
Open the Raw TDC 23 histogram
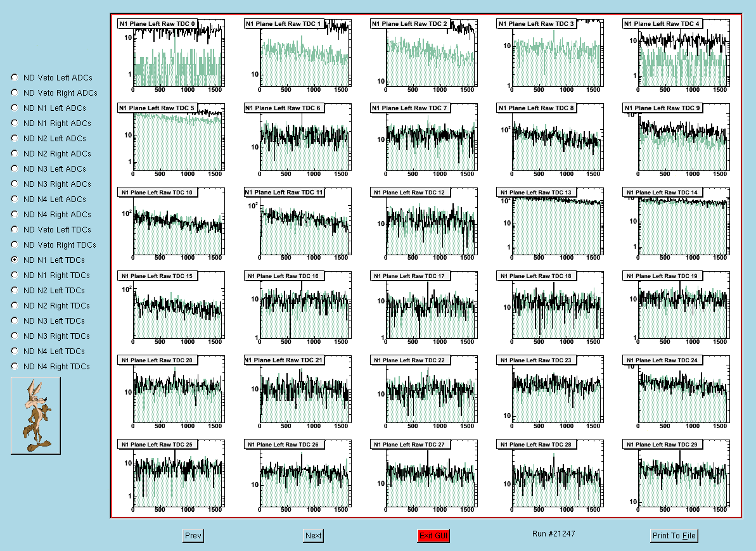tap(549, 393)
